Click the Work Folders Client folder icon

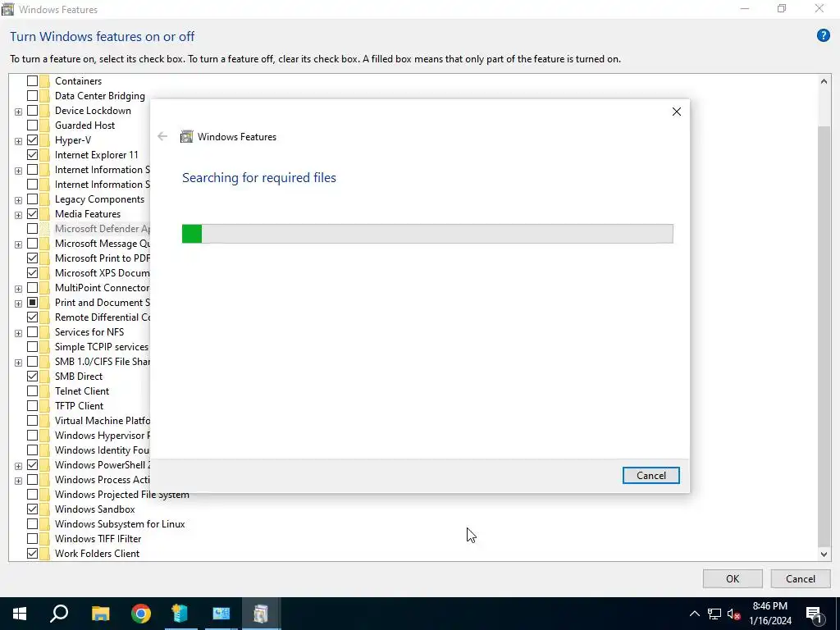point(44,554)
